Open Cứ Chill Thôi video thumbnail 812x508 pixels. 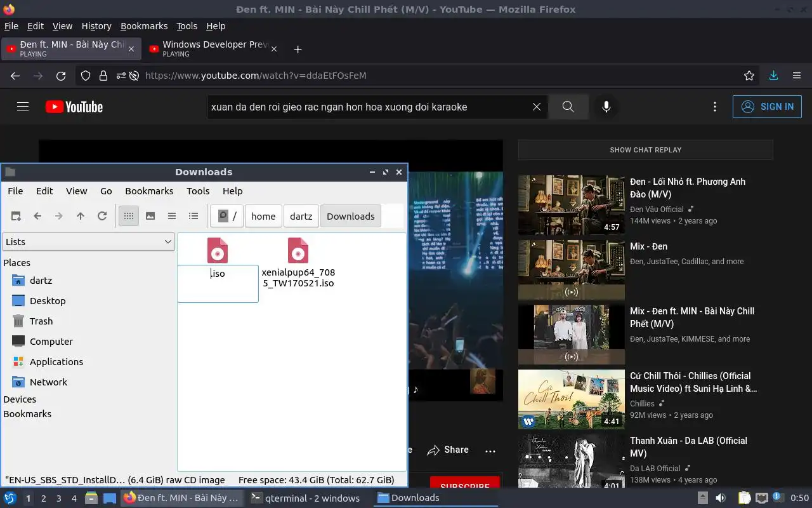(x=572, y=399)
